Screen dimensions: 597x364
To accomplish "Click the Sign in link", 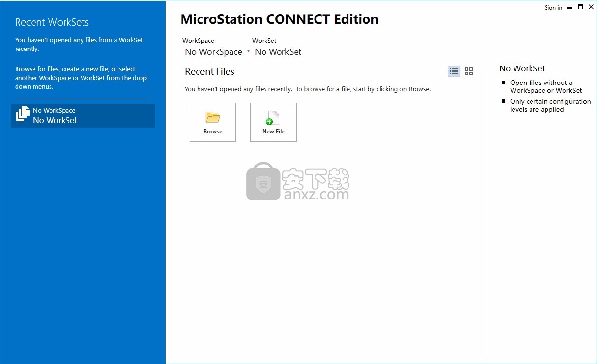I will tap(553, 8).
